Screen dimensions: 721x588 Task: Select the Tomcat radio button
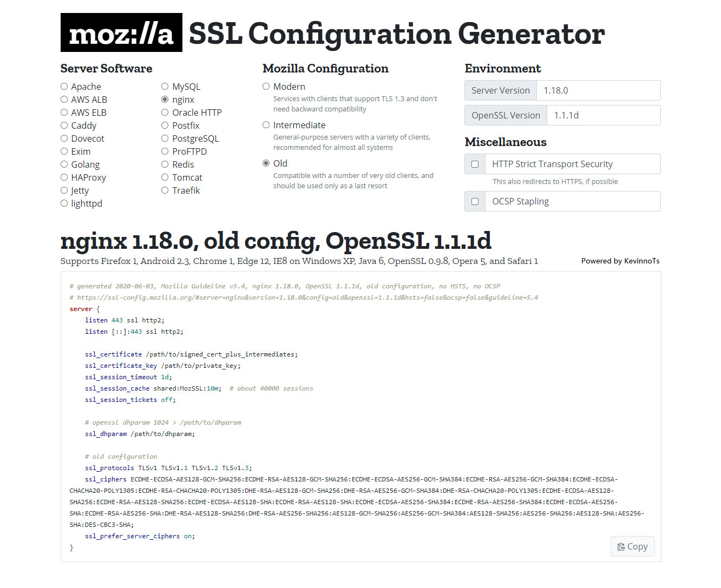165,177
